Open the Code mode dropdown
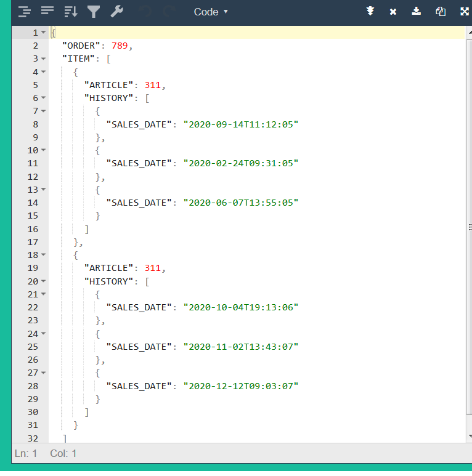Screen dimensions: 472x476 [x=211, y=12]
